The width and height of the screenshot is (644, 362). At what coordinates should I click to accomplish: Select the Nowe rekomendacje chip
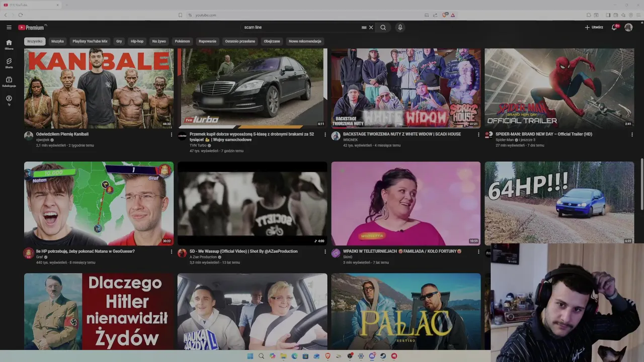click(305, 41)
